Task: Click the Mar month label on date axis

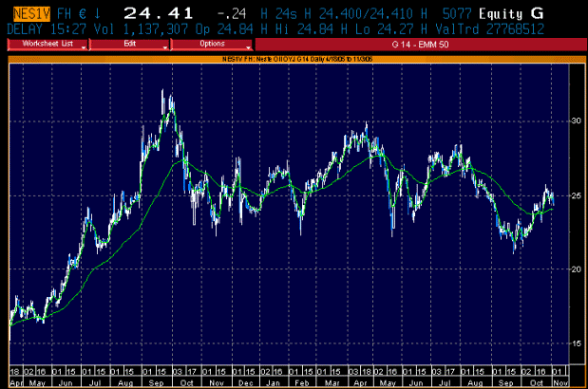Action: point(332,383)
